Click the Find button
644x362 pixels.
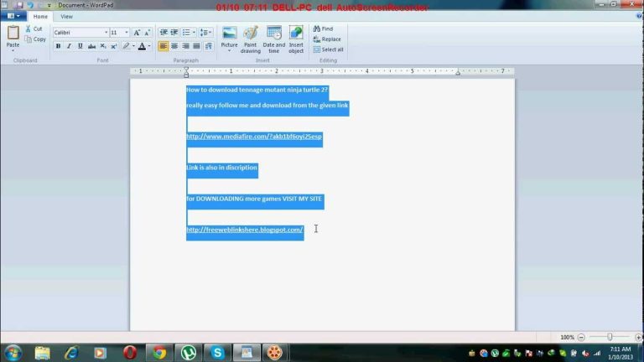(326, 28)
